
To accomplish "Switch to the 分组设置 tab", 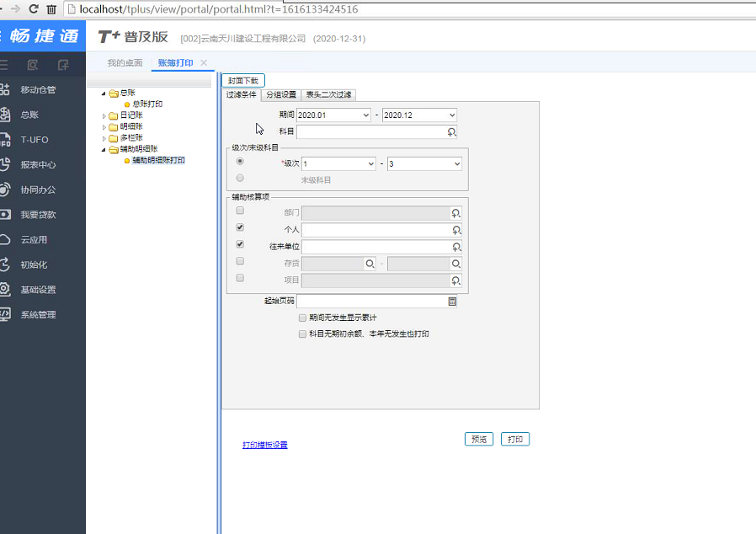I will tap(281, 94).
